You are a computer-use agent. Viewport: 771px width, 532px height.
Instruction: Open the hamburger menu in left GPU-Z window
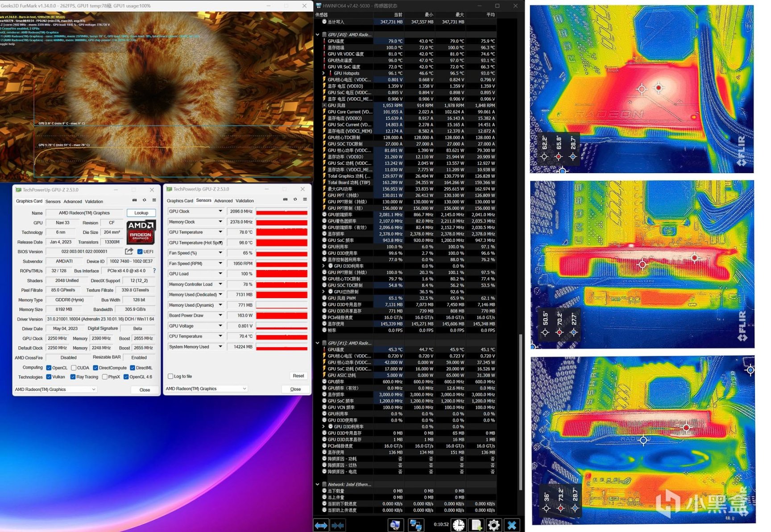[154, 200]
